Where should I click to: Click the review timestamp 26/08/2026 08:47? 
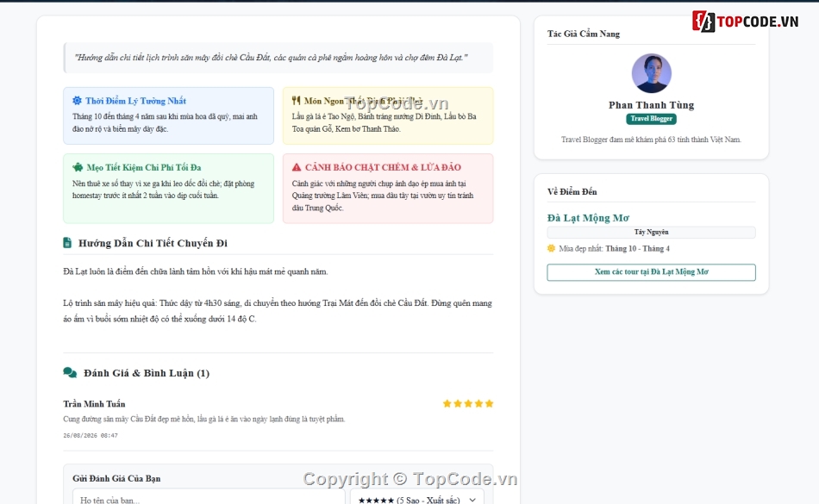(91, 435)
